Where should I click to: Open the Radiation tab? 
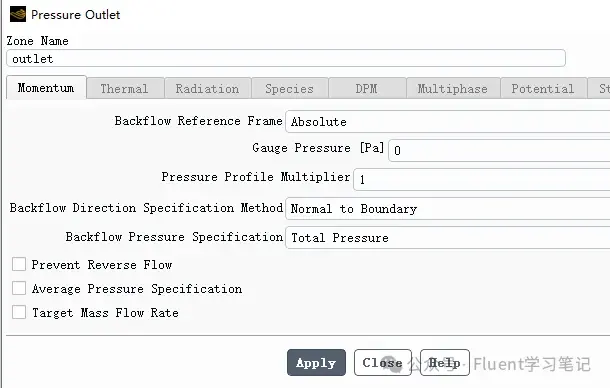[207, 88]
